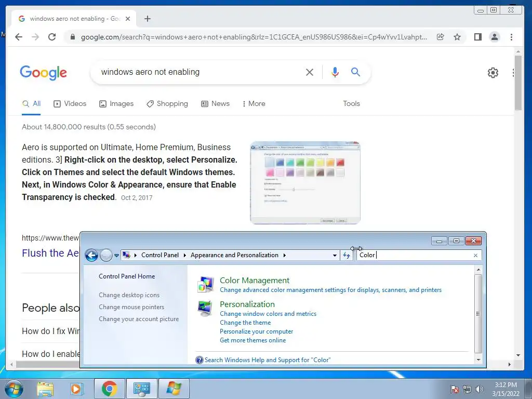Open Chrome side panel icon
This screenshot has width=532, height=399.
click(478, 37)
